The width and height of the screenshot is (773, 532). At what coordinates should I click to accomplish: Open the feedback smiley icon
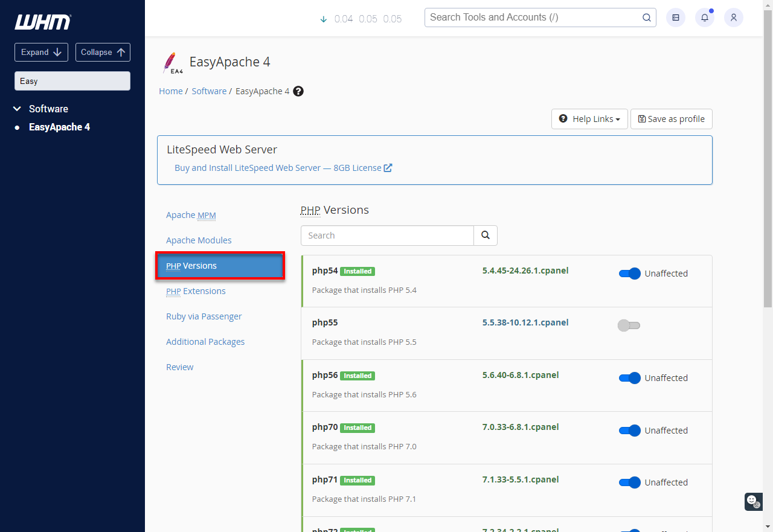pos(752,501)
